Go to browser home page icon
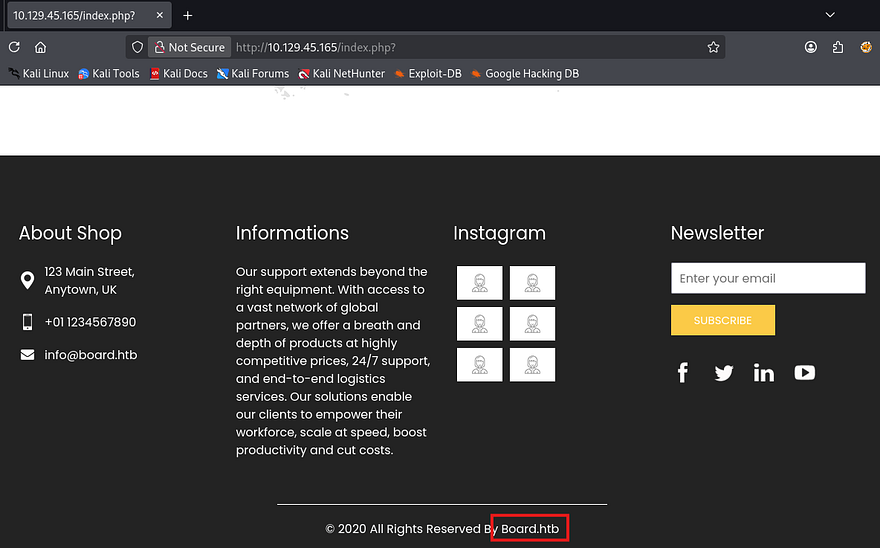Image resolution: width=880 pixels, height=548 pixels. coord(41,47)
